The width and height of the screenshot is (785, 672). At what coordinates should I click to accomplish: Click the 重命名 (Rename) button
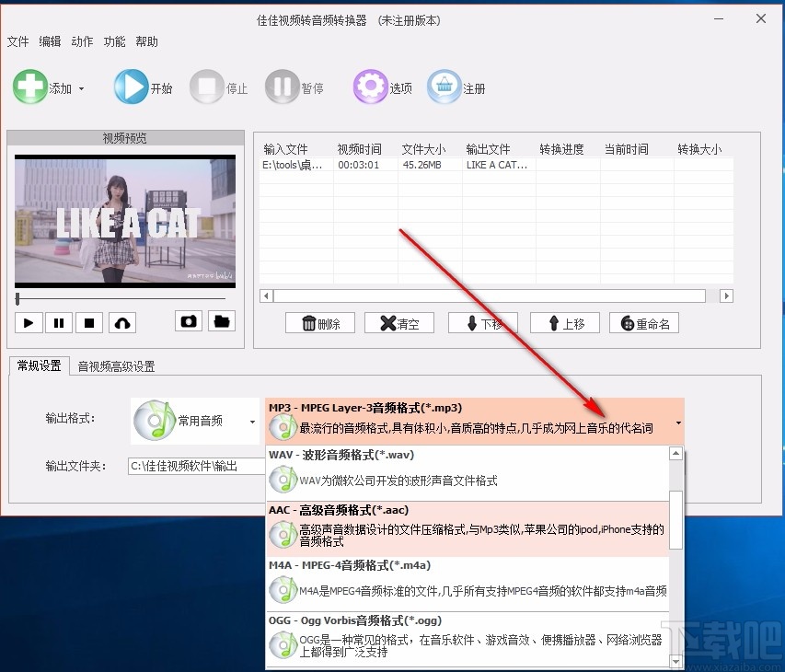coord(643,323)
